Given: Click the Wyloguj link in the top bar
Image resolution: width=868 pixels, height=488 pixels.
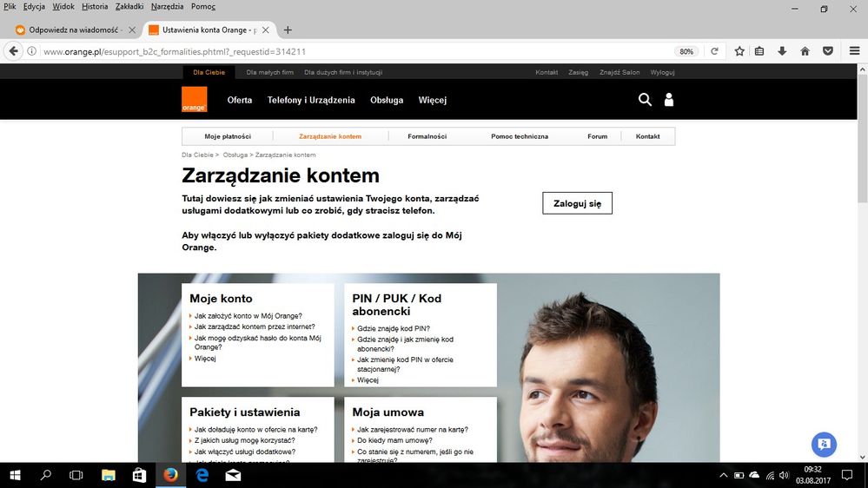Looking at the screenshot, I should pyautogui.click(x=662, y=72).
